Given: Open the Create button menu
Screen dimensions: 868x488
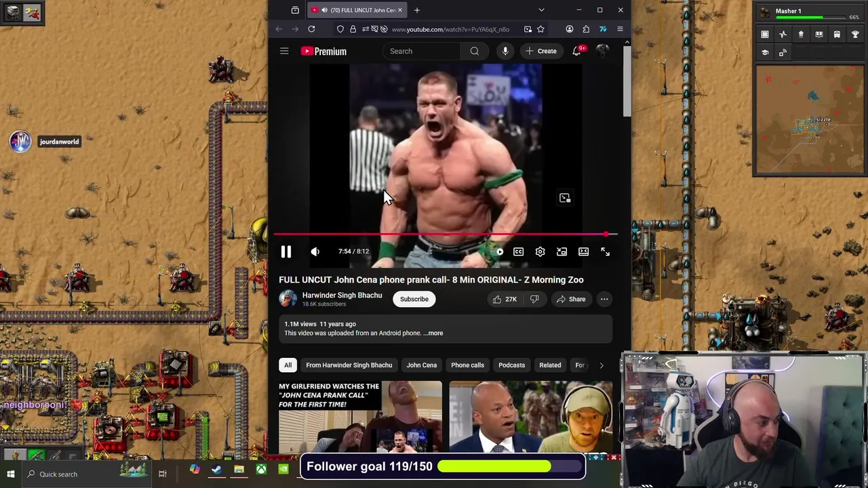Looking at the screenshot, I should [x=541, y=51].
